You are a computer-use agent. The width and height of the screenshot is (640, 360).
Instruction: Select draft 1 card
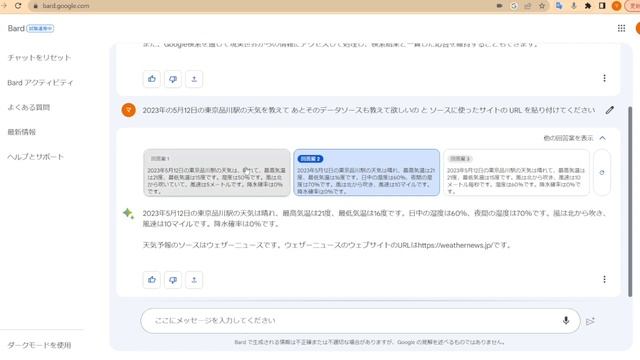[x=217, y=173]
